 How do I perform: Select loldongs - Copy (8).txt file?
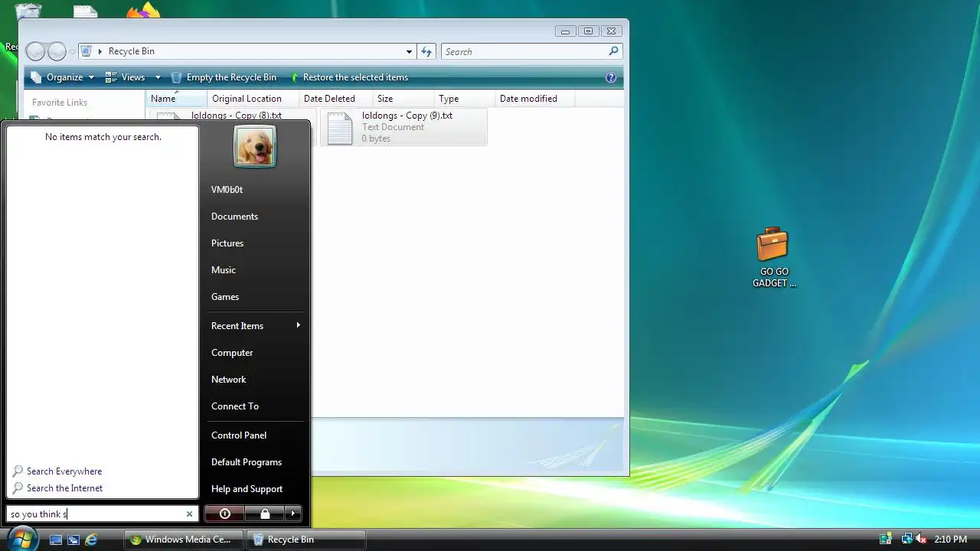click(232, 115)
